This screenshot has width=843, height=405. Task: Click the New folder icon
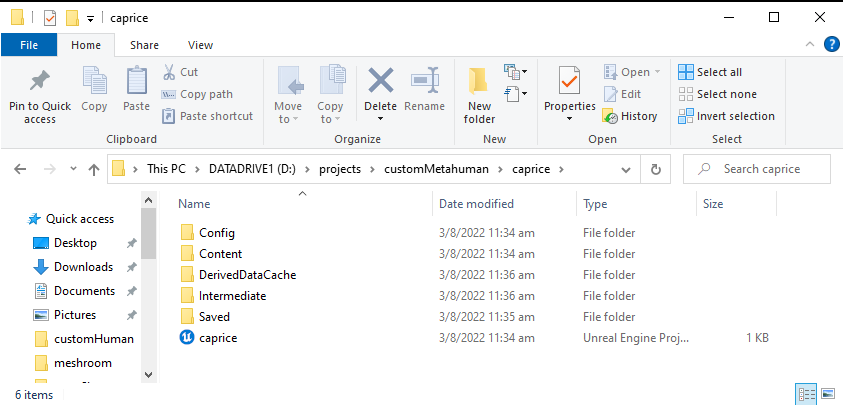(x=479, y=82)
